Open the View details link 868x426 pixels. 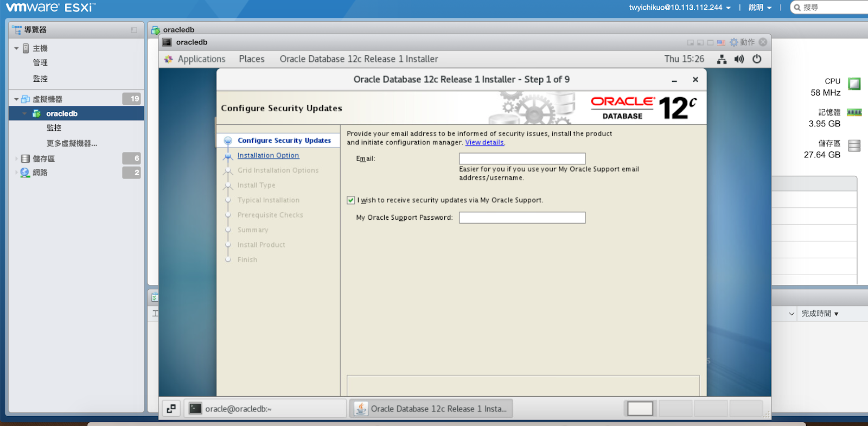484,143
